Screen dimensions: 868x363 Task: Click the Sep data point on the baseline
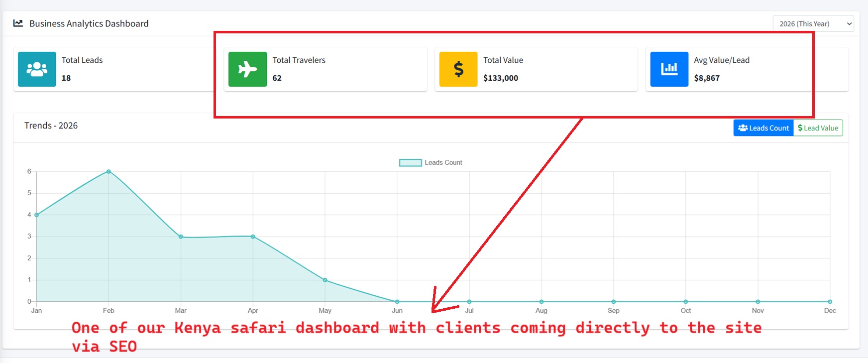[614, 302]
